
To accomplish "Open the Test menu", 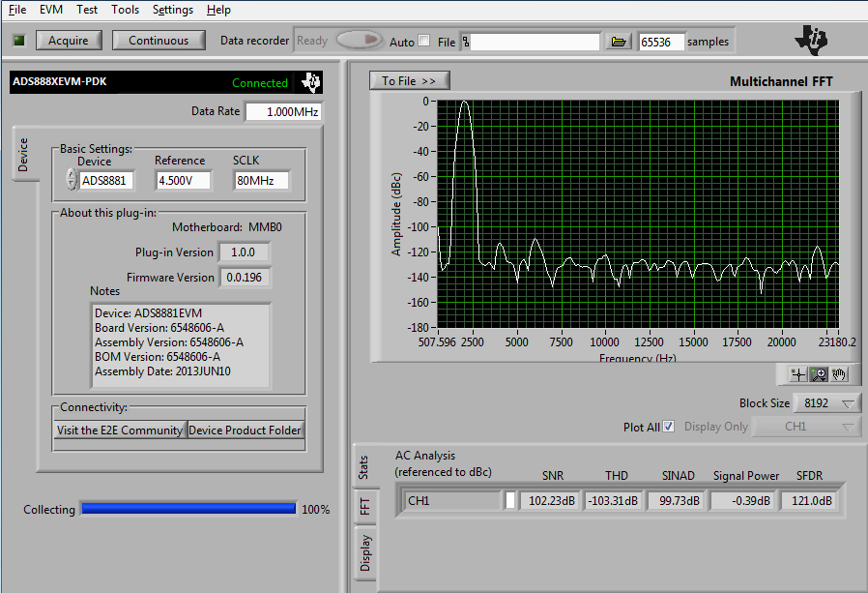I will click(87, 10).
